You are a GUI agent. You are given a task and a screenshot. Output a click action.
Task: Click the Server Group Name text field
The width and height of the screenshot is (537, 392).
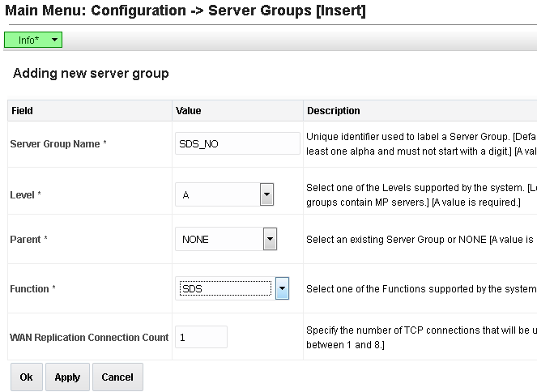pos(237,143)
